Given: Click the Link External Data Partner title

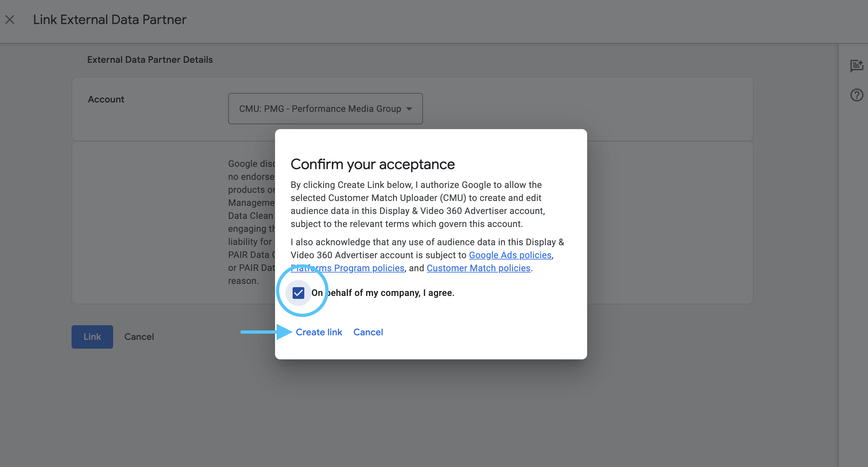Looking at the screenshot, I should pos(110,20).
